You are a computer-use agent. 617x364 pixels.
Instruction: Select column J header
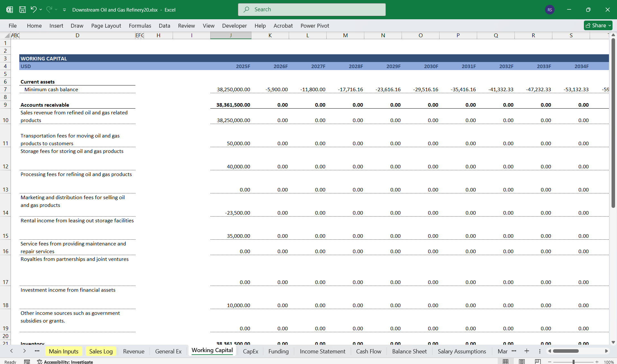coord(231,35)
